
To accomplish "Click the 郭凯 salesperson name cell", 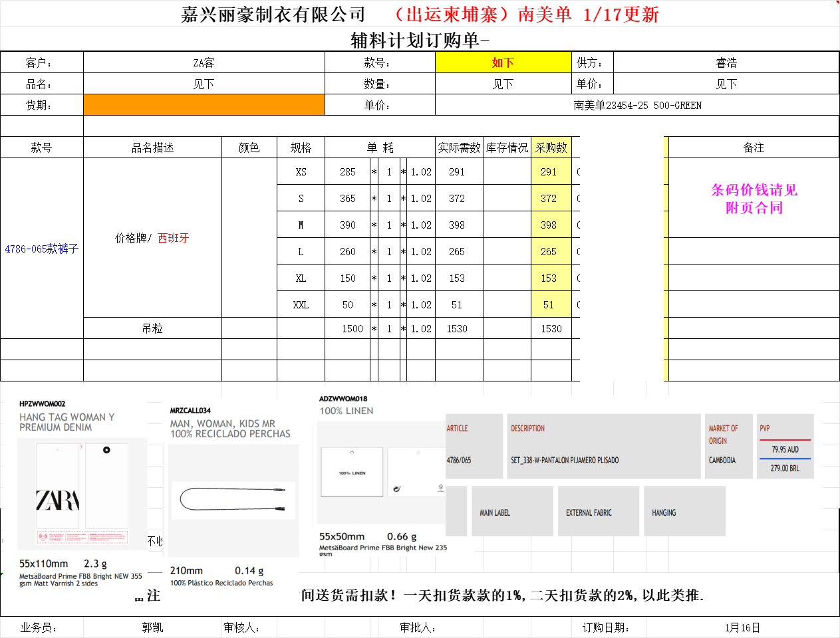I will pos(152,627).
